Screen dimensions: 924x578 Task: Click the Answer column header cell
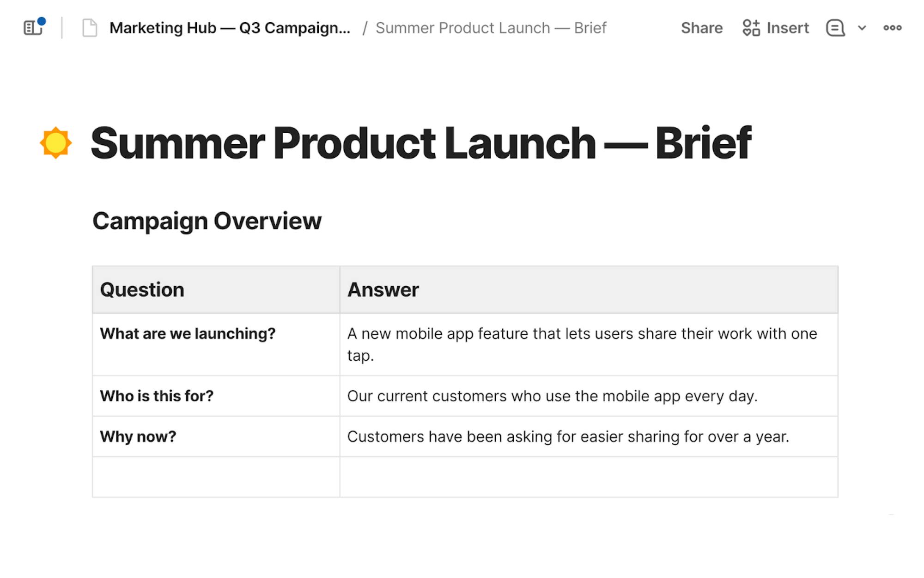(x=589, y=290)
